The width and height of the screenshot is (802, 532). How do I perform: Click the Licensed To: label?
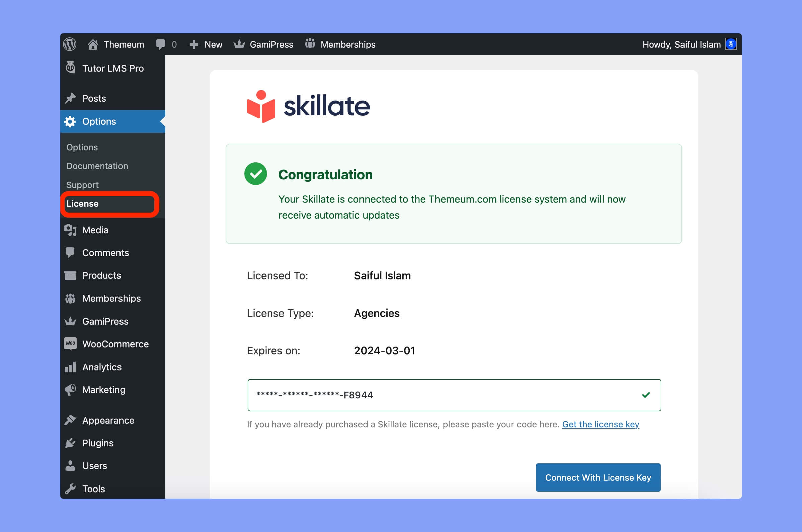point(277,275)
